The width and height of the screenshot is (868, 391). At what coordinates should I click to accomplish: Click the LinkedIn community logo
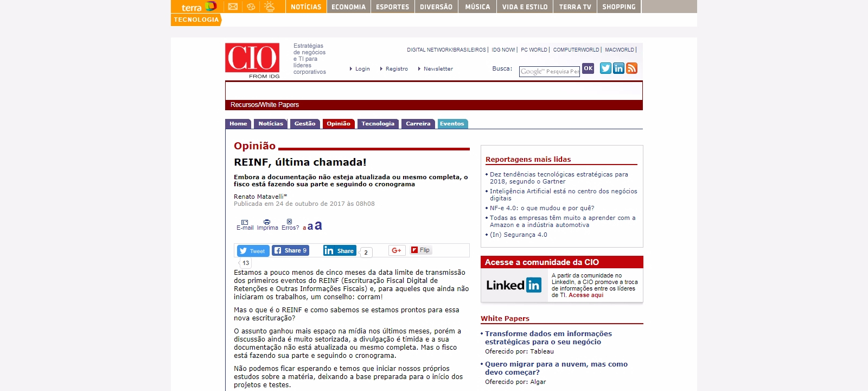pyautogui.click(x=514, y=285)
